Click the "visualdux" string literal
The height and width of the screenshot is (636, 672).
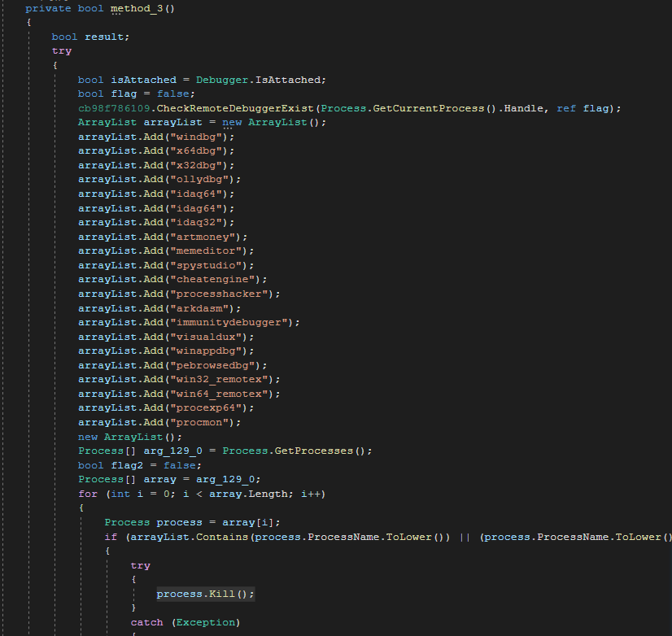click(206, 337)
